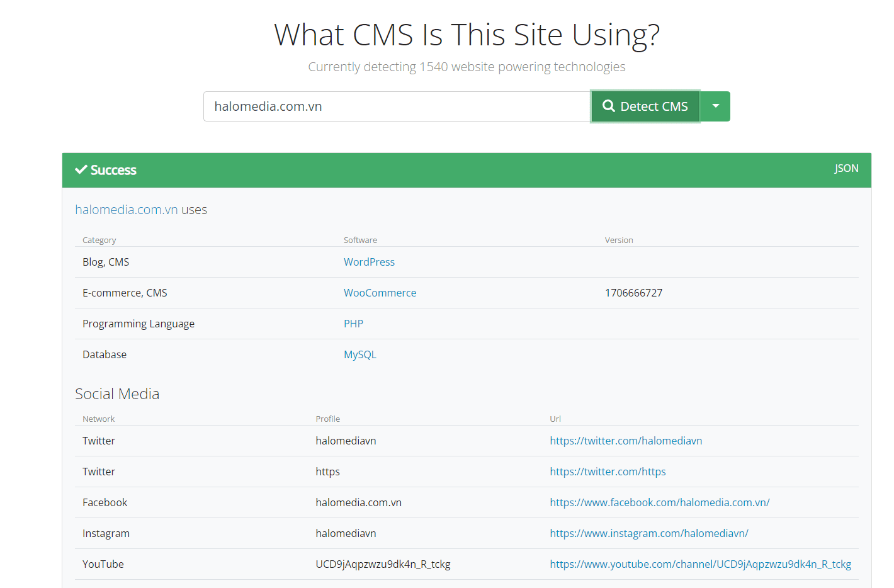This screenshot has height=588, width=894.
Task: Select the WooCommerce version number 1706666727
Action: (x=634, y=292)
